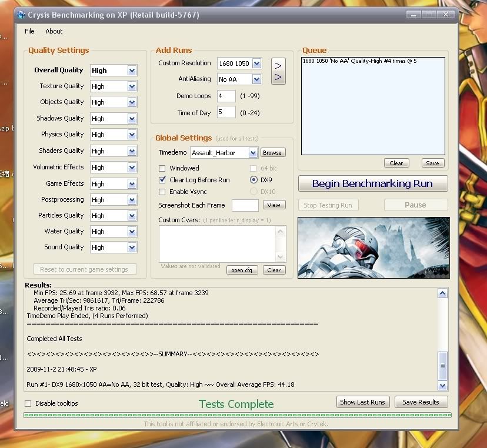Viewport: 487px width, 448px height.
Task: Toggle the Enable Vsync checkbox
Action: point(162,192)
